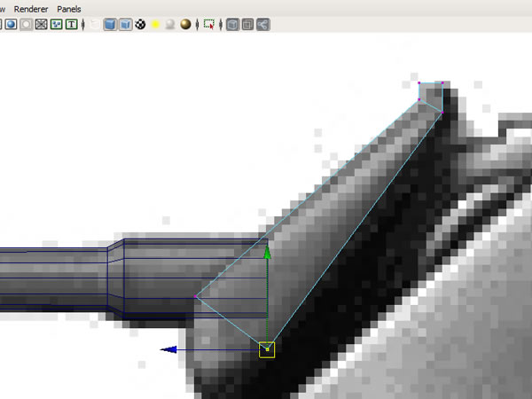The image size is (532, 399).
Task: Toggle textured display checkered ball icon
Action: tap(140, 25)
